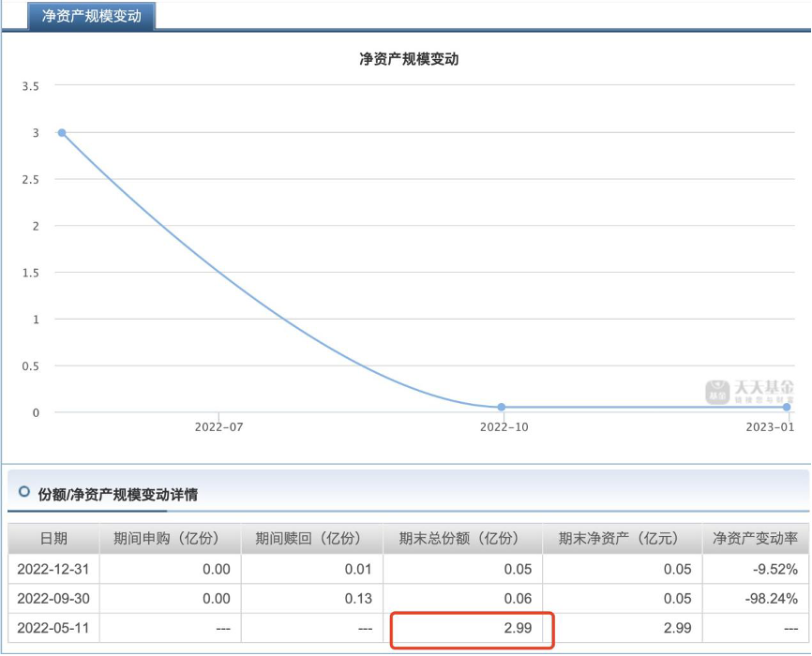Viewport: 812px width, 656px height.
Task: Click the 0.00 subscription value for 2022-09-30
Action: click(217, 599)
